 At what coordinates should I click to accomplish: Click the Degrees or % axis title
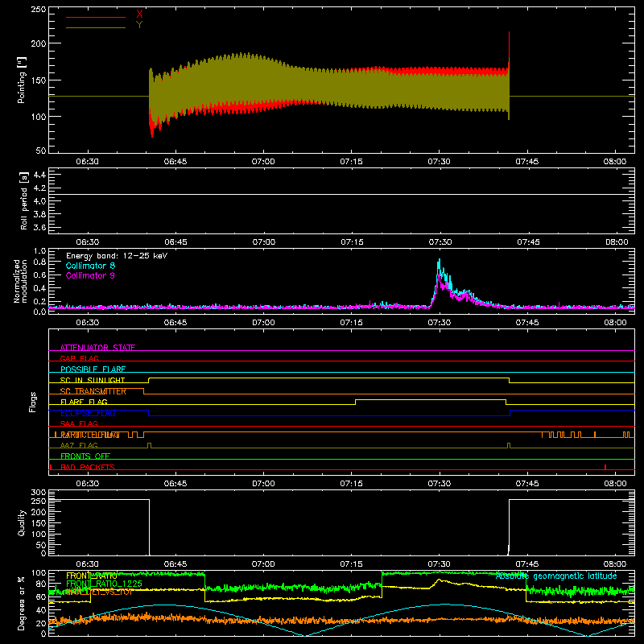coord(22,604)
